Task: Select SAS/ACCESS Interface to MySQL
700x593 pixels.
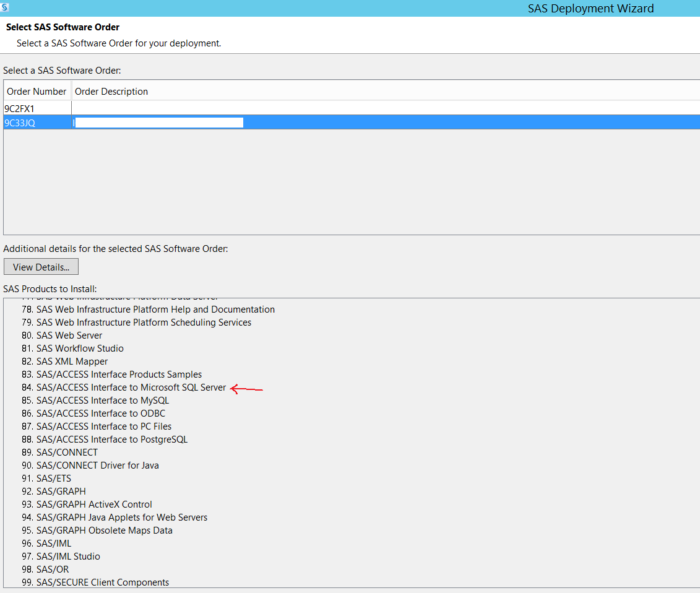Action: pyautogui.click(x=102, y=400)
